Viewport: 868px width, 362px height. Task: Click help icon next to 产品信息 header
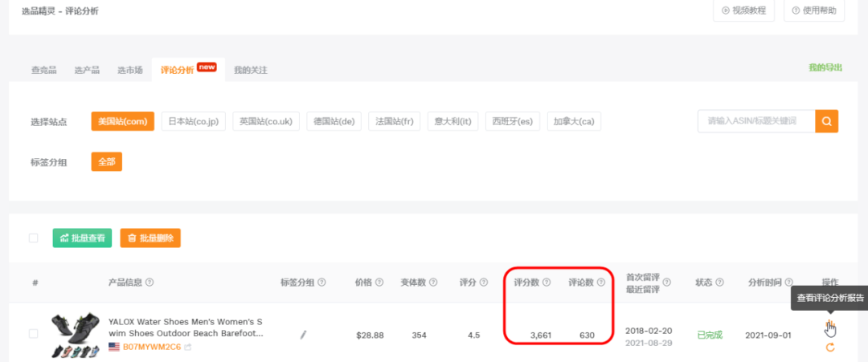pos(150,283)
